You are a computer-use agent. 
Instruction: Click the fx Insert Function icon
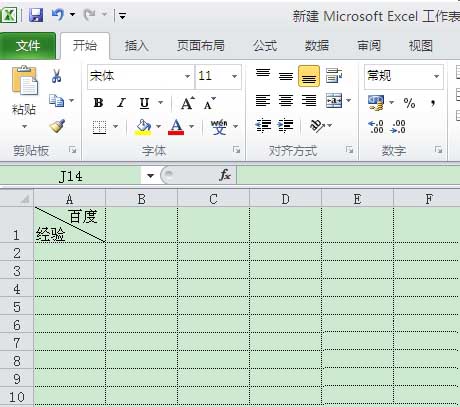point(225,175)
